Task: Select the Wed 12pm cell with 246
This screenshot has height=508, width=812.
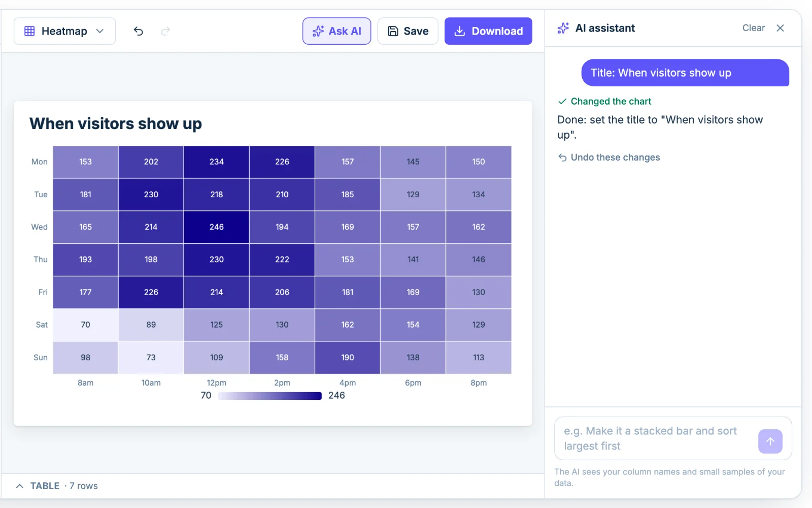Action: coord(217,227)
